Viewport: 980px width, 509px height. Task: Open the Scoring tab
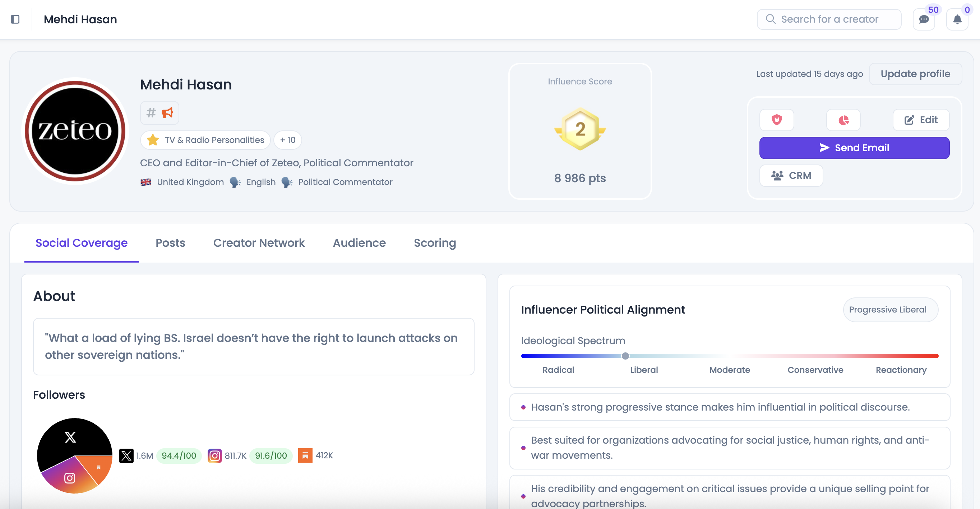point(435,243)
